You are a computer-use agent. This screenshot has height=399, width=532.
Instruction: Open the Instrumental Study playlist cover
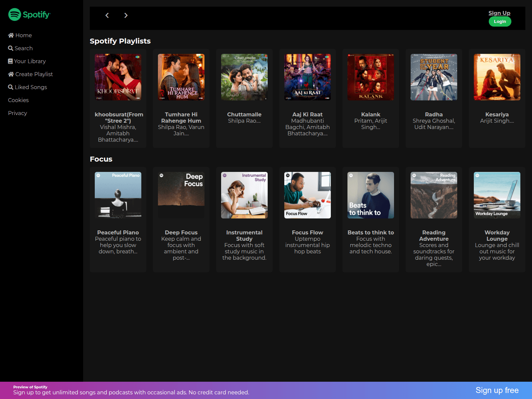coord(244,195)
